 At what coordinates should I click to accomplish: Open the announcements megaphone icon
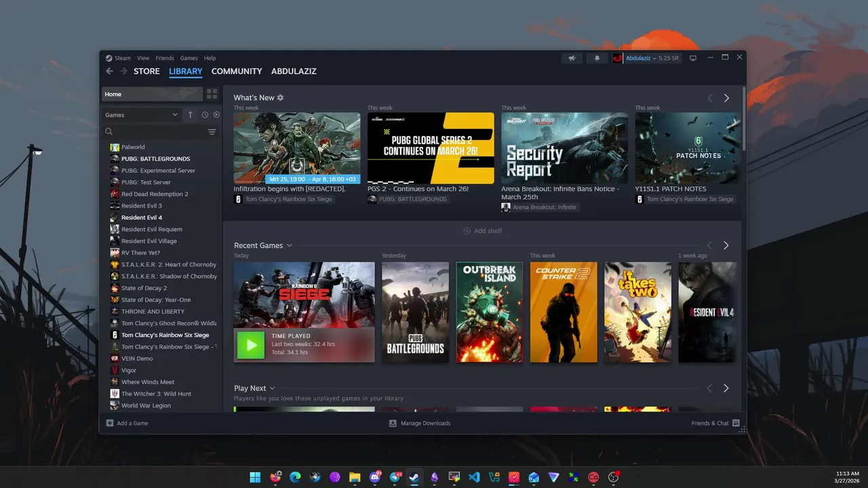[x=572, y=58]
